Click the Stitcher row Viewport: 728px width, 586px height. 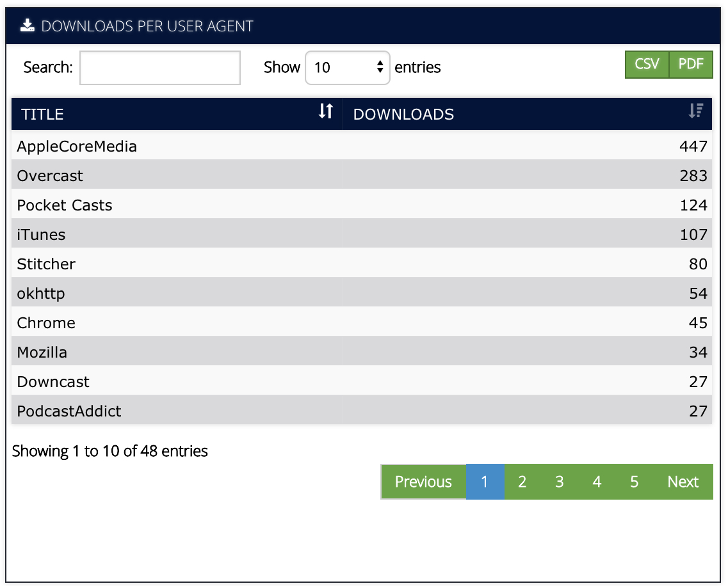46,264
